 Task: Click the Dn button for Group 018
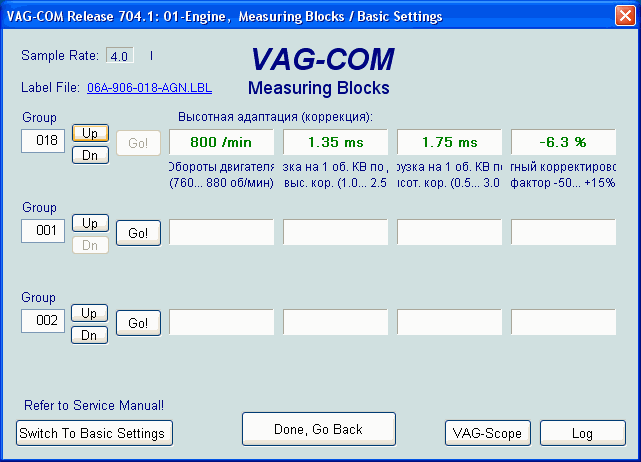click(90, 155)
